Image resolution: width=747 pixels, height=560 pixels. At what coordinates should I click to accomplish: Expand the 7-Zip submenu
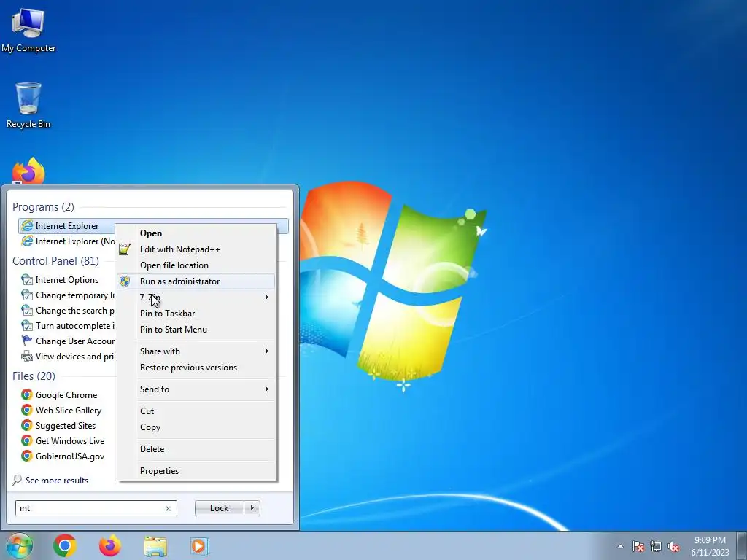pyautogui.click(x=196, y=297)
